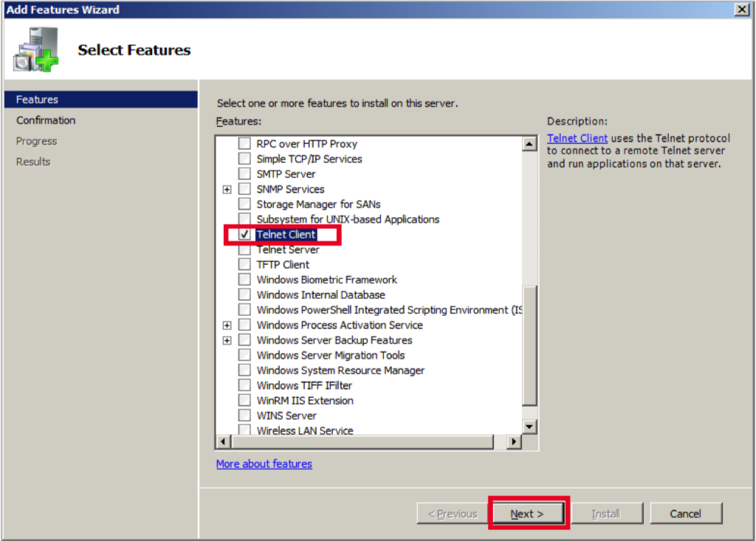Expand Windows Server Backup Features node

pyautogui.click(x=227, y=340)
